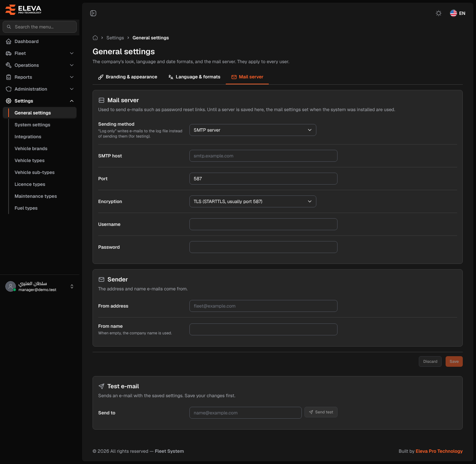
Task: Focus the Send to email field
Action: (x=246, y=413)
